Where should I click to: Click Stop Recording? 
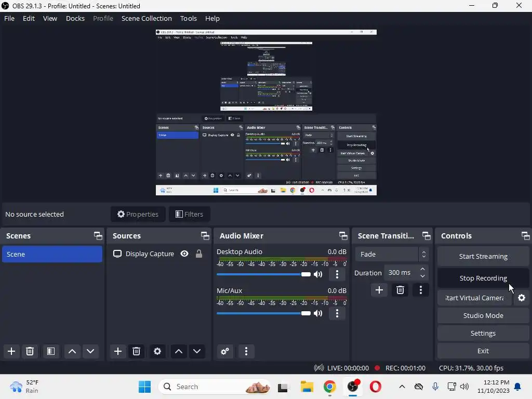coord(483,278)
